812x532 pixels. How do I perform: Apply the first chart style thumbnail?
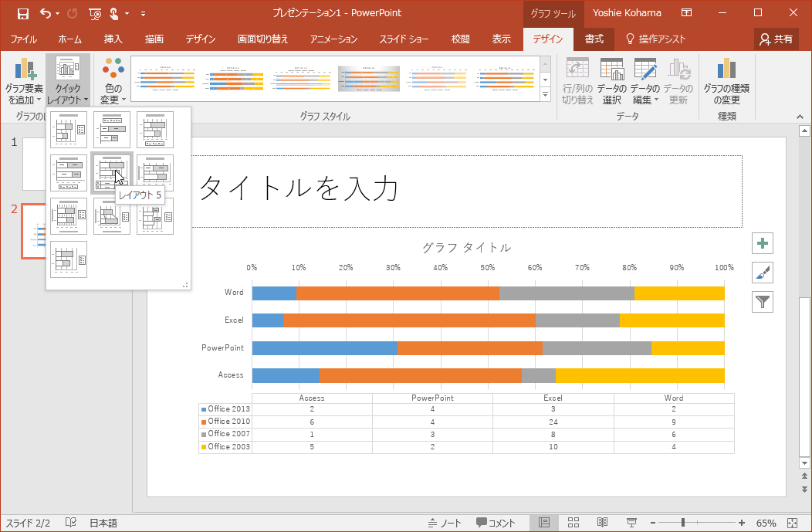[166, 79]
